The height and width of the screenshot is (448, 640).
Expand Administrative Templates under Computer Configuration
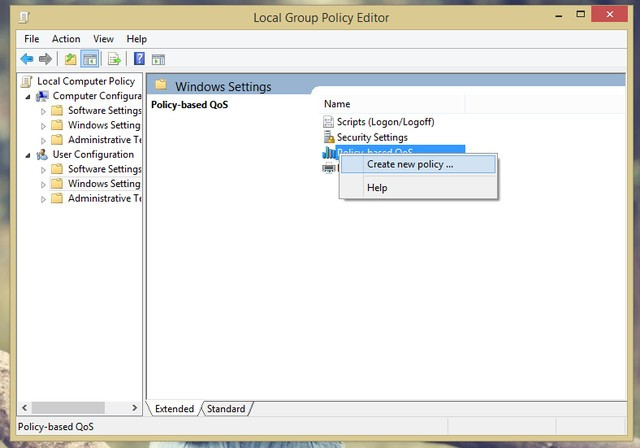coord(43,141)
